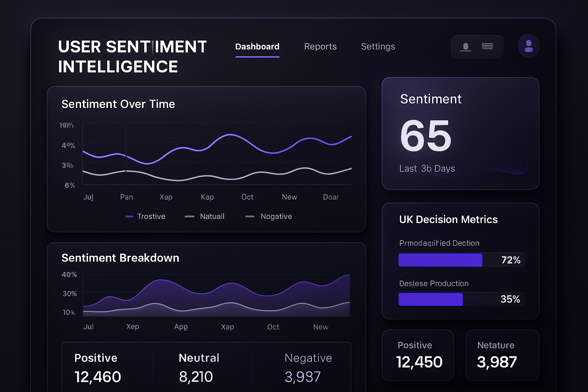Click the Netature 3,987 stat card
The image size is (588, 392).
502,355
